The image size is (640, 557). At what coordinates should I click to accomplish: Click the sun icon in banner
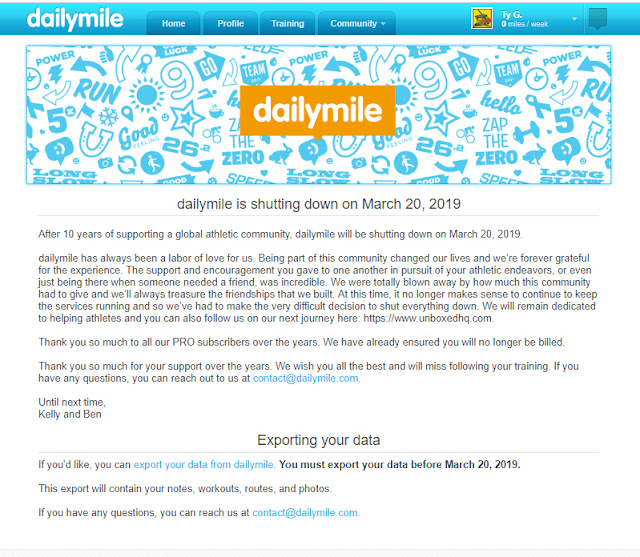147,95
